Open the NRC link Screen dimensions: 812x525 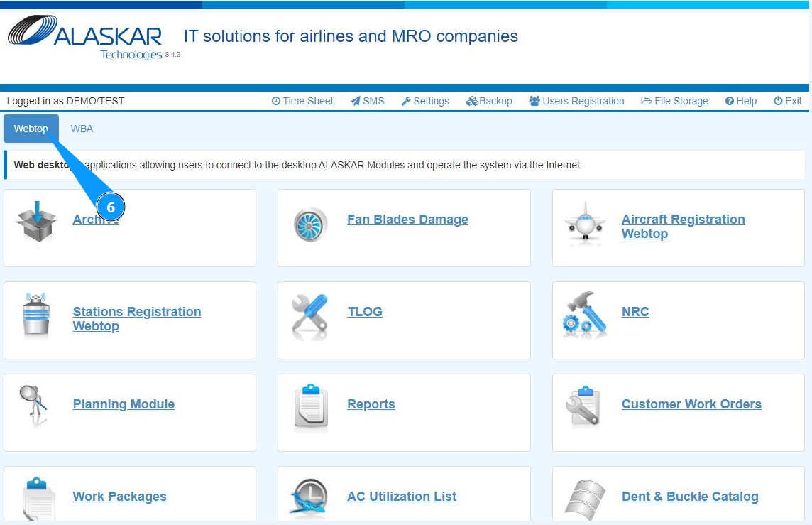click(635, 311)
